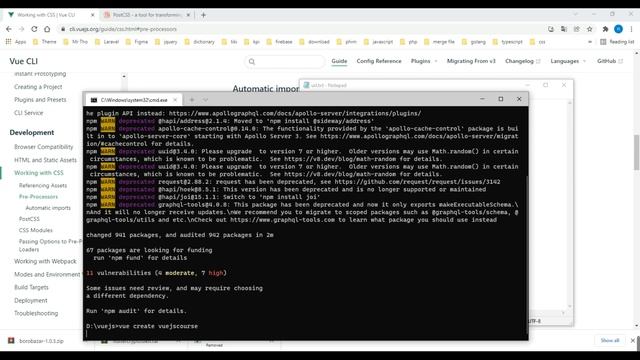Screen dimensions: 640x360
Task: Open the firebase bookmark folder
Action: pyautogui.click(x=280, y=42)
